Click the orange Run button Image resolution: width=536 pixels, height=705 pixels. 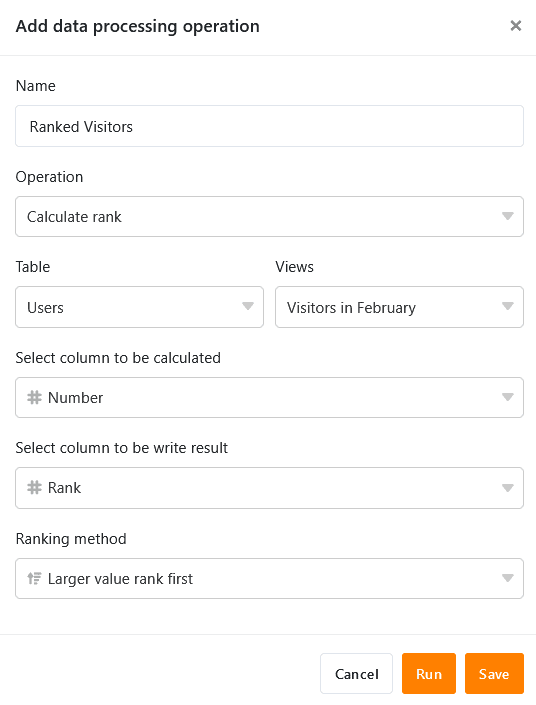coord(429,674)
